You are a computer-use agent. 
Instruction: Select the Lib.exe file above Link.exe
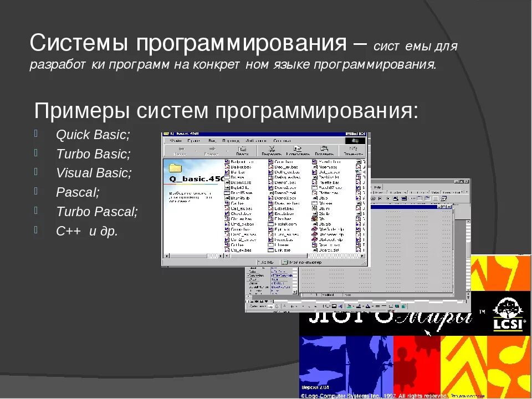tap(279, 244)
